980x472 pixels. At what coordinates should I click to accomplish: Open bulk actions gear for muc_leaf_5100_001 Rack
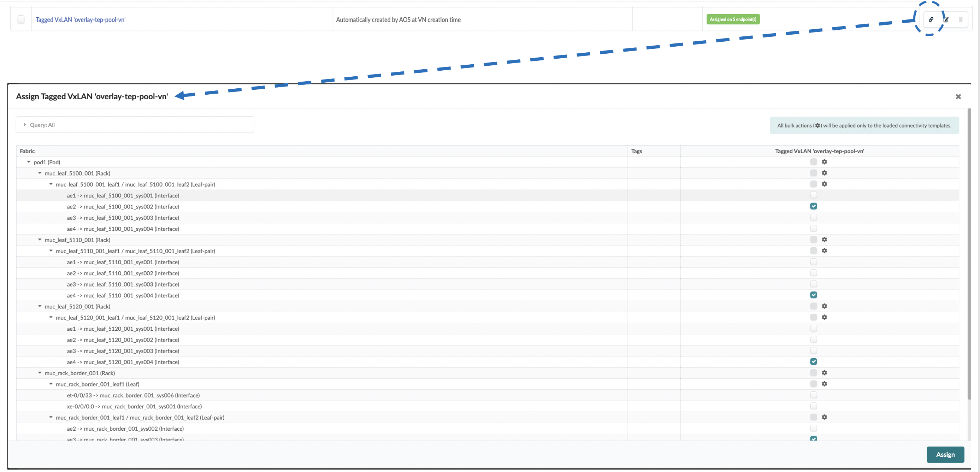point(825,173)
